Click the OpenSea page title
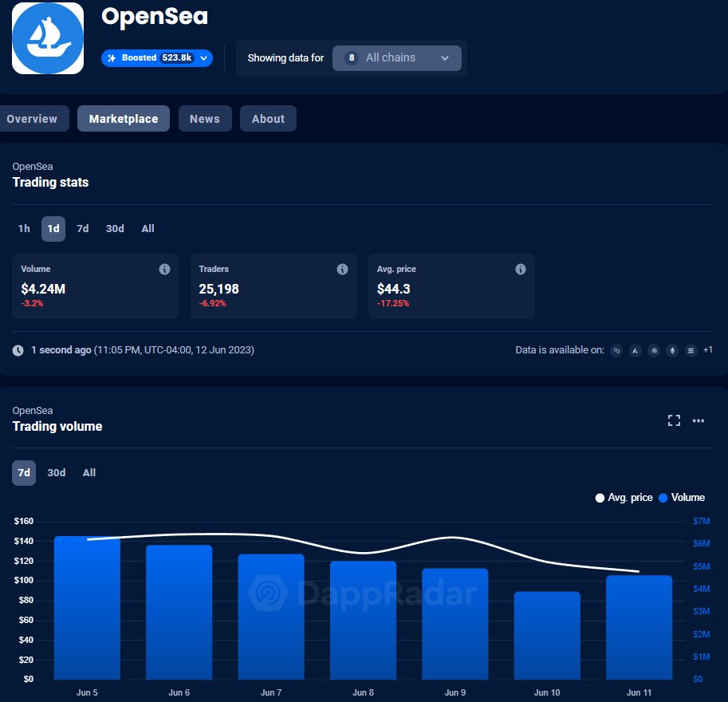The height and width of the screenshot is (702, 728). [155, 17]
